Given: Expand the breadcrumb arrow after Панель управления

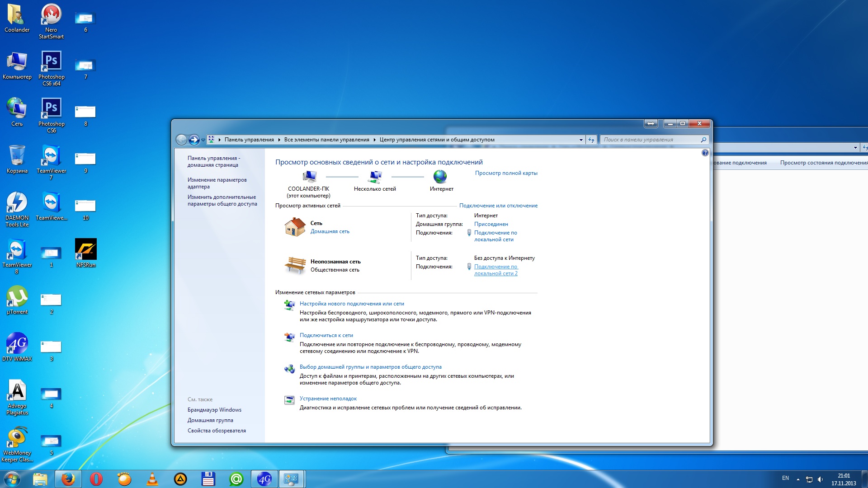Looking at the screenshot, I should [279, 140].
